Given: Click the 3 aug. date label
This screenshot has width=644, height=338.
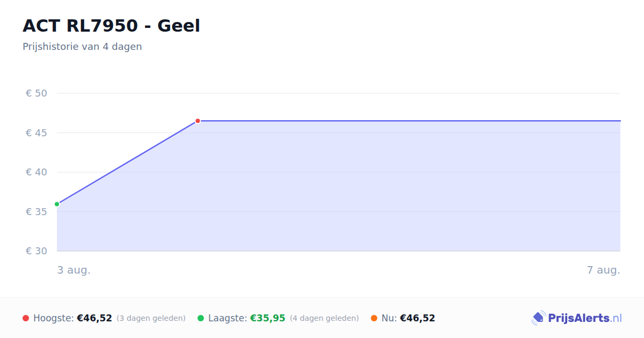Looking at the screenshot, I should 74,270.
